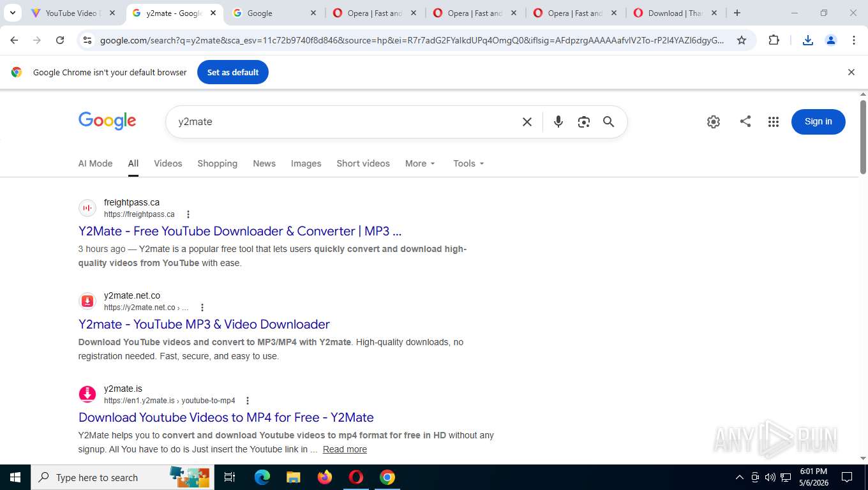Show hidden system tray icons
Image resolution: width=868 pixels, height=490 pixels.
740,477
